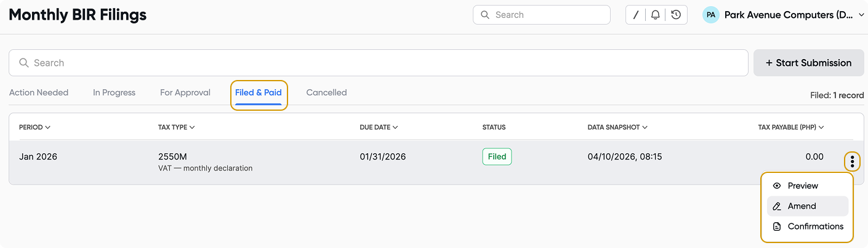Sort by the Tax Type column header
The width and height of the screenshot is (868, 248).
pyautogui.click(x=176, y=127)
